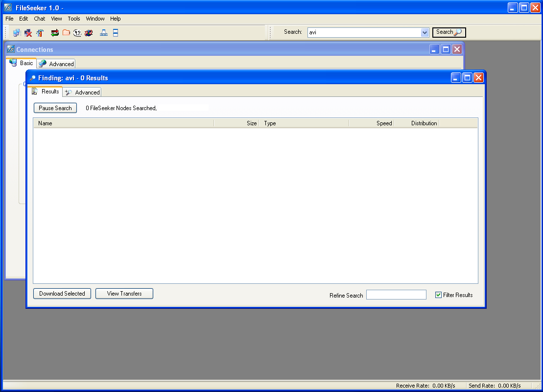Click '0 FileSeeker Nodes Searched' status text
This screenshot has width=543, height=392.
click(121, 108)
